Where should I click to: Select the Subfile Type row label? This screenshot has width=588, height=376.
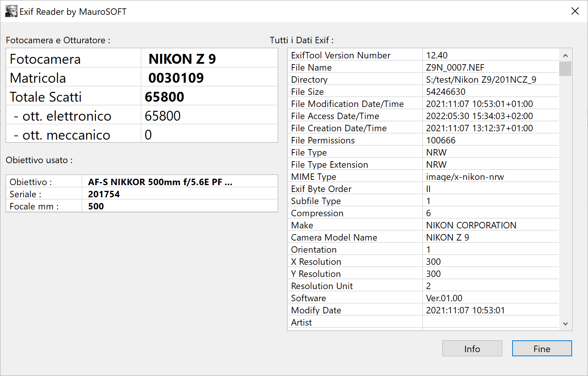[316, 201]
